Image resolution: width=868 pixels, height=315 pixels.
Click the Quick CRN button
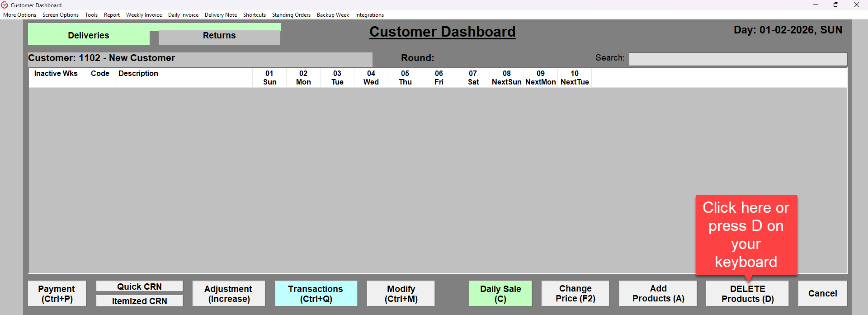coord(139,287)
